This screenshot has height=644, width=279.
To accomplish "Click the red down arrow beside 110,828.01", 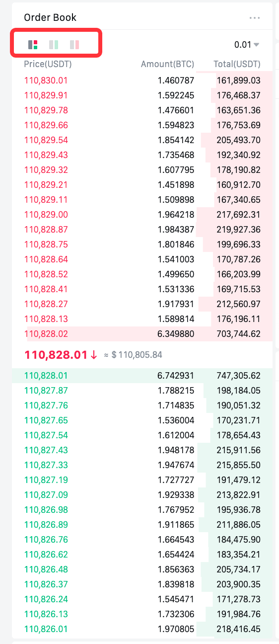I will click(x=94, y=355).
